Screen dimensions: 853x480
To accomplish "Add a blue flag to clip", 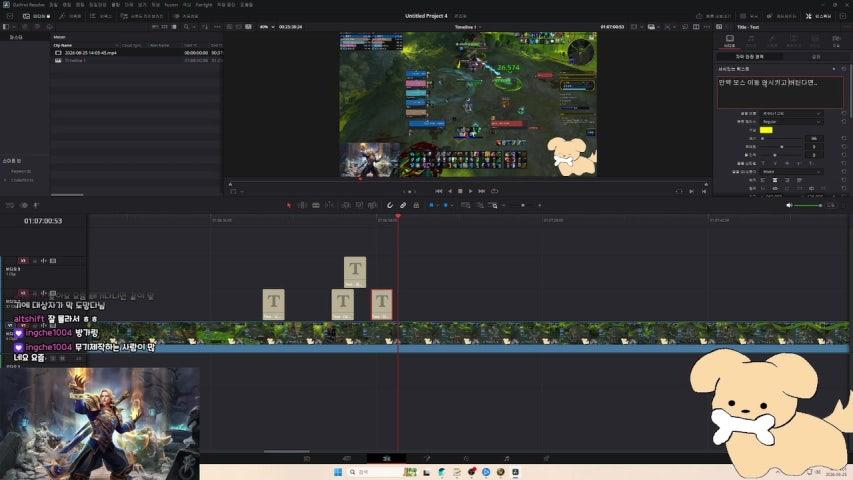I will [x=431, y=205].
